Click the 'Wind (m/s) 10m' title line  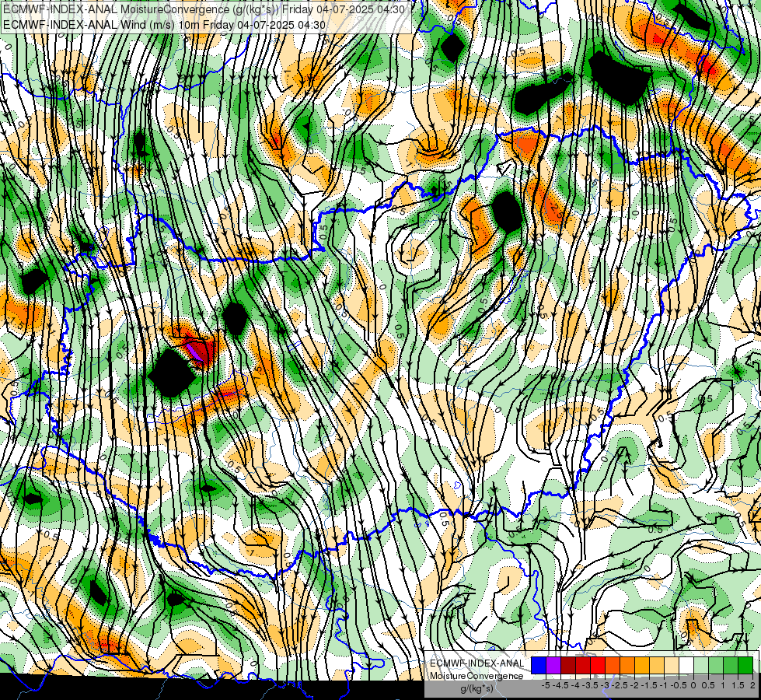164,25
